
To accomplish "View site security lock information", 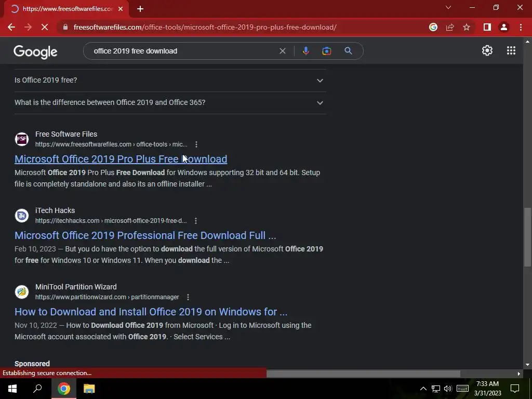I will (65, 27).
